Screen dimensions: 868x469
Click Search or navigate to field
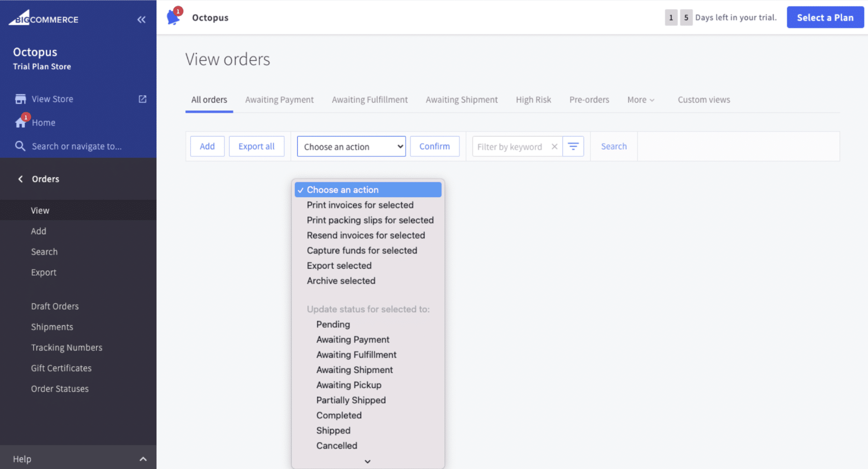pyautogui.click(x=77, y=146)
